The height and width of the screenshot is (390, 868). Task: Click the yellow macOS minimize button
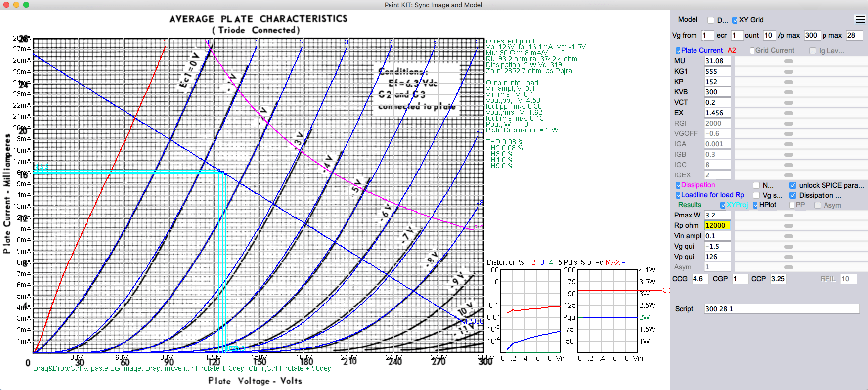16,5
